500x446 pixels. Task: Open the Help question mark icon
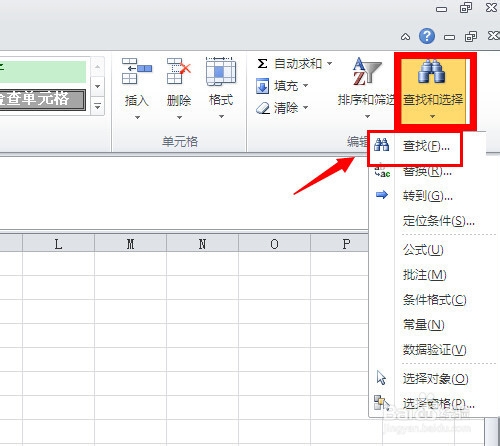pos(427,36)
